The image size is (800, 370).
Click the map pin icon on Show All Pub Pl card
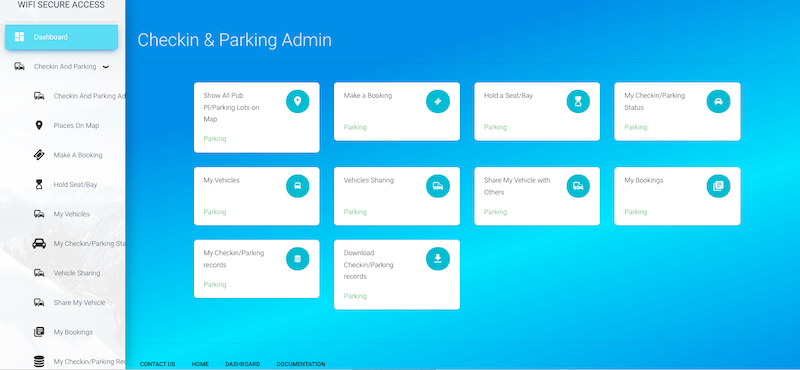(x=297, y=102)
